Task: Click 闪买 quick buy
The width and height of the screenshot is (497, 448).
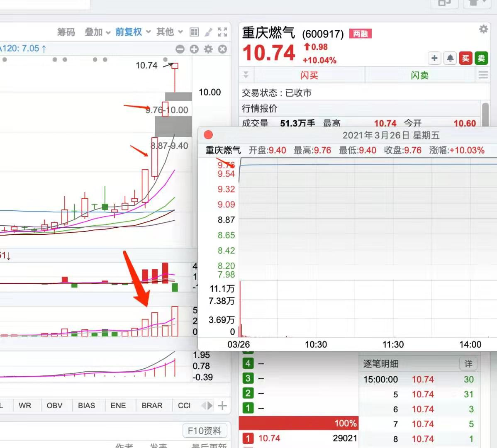Action: 309,75
